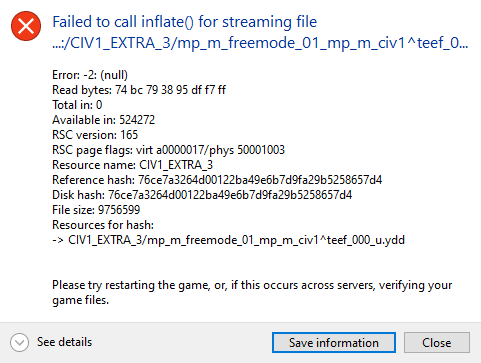Click the 'Failed to call inflate()' heading
The width and height of the screenshot is (481, 363).
185,22
